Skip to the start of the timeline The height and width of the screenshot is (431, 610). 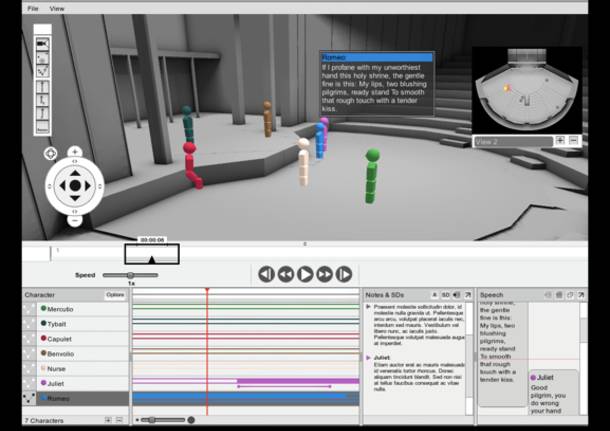[x=266, y=274]
